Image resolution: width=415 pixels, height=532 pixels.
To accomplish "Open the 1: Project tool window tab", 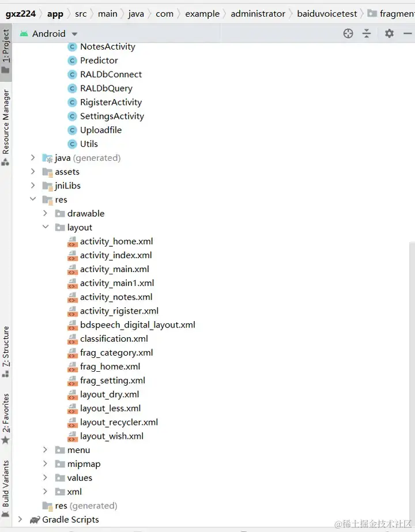I will pos(6,52).
